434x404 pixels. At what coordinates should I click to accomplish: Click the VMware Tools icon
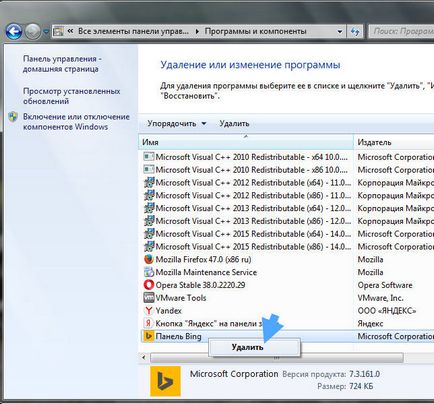pyautogui.click(x=149, y=298)
